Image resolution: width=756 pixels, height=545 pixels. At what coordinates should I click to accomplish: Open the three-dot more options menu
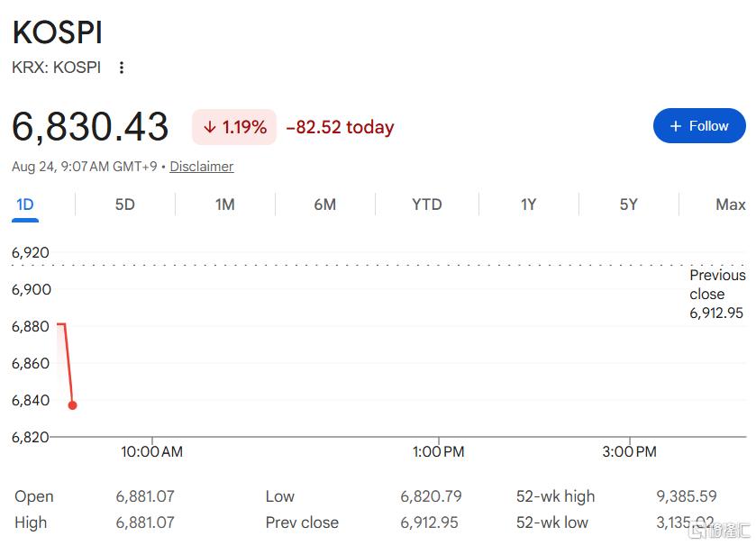122,68
